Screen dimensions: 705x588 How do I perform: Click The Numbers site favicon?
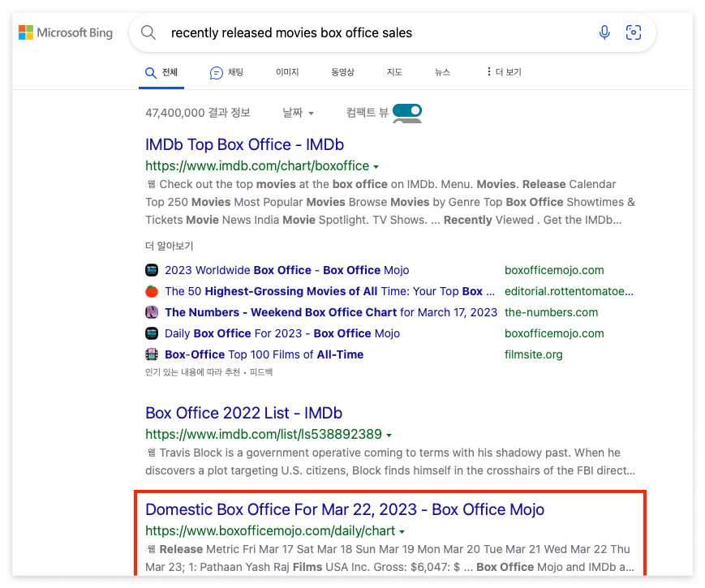click(152, 312)
